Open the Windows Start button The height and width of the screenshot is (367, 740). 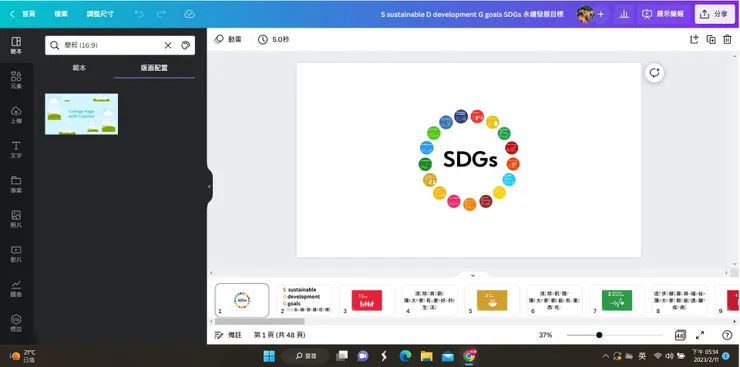point(269,356)
